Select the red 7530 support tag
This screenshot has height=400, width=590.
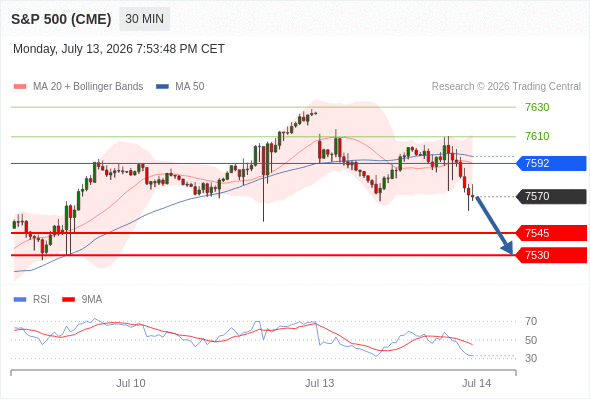click(x=551, y=255)
